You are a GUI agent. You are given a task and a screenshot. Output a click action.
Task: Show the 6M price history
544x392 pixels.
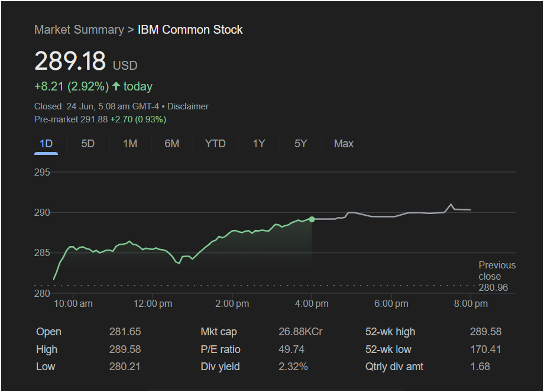coord(171,144)
